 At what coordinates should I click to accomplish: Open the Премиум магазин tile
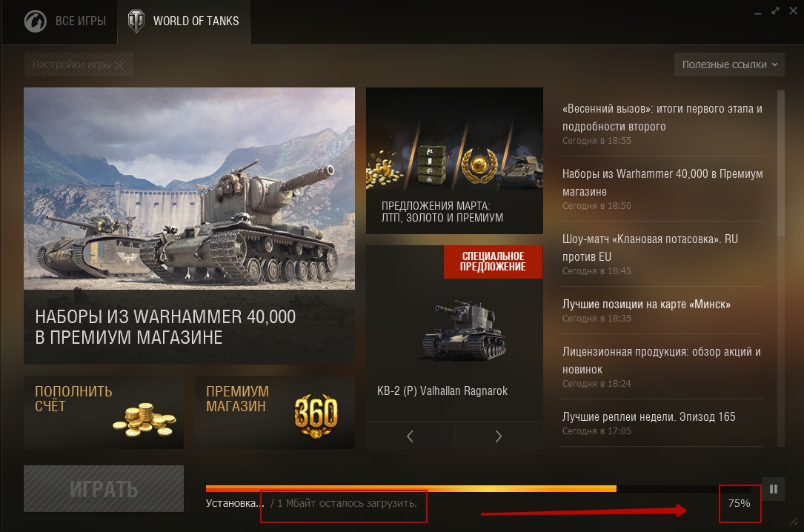pos(275,413)
